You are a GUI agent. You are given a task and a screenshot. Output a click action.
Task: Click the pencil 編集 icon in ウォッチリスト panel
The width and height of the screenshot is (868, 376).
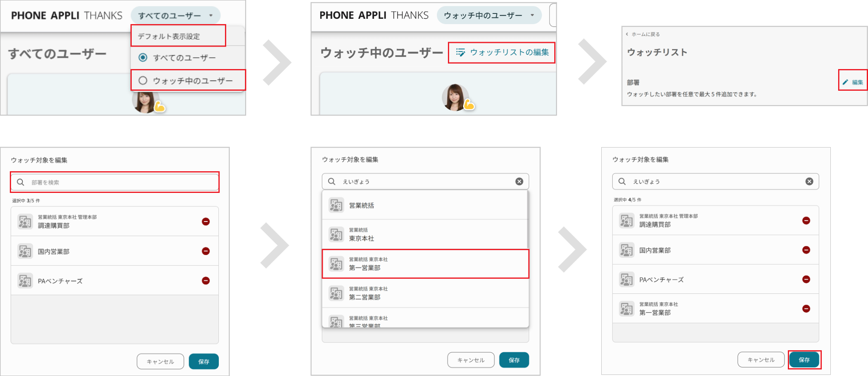pyautogui.click(x=846, y=82)
